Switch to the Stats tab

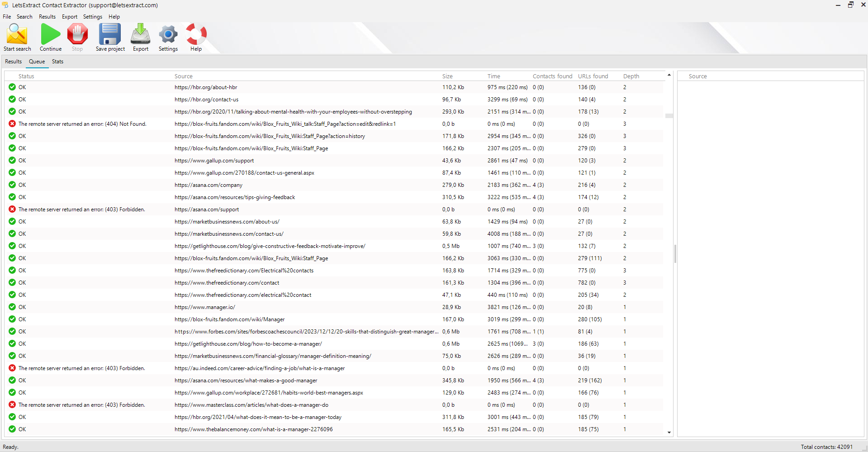point(57,62)
